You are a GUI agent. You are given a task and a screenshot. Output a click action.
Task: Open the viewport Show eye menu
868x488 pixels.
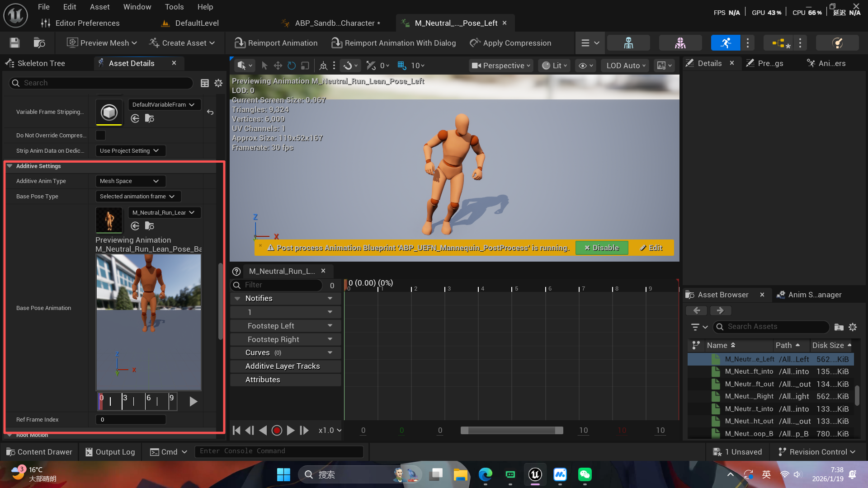pos(586,66)
